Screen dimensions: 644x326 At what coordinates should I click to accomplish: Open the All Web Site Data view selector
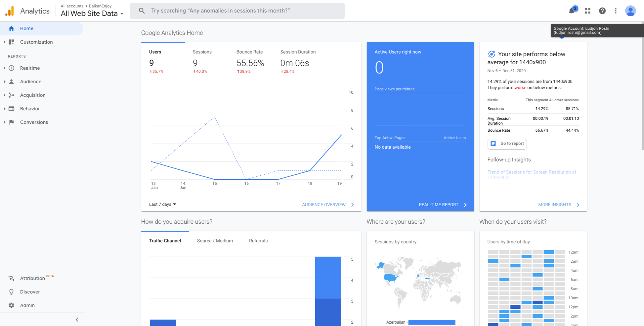tap(92, 14)
